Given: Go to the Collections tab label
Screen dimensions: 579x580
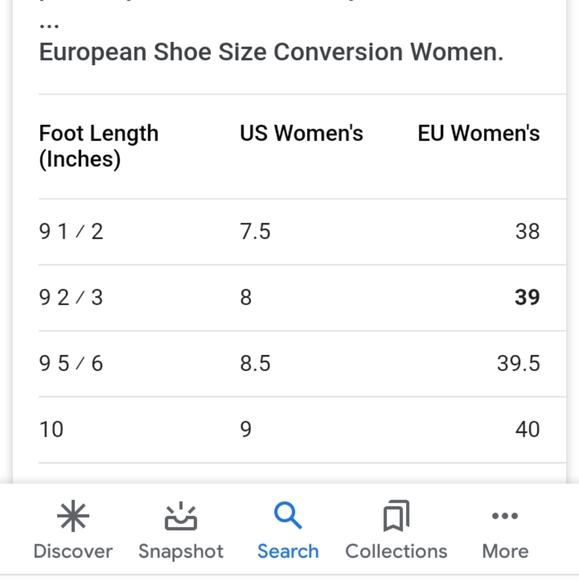Looking at the screenshot, I should (396, 552).
